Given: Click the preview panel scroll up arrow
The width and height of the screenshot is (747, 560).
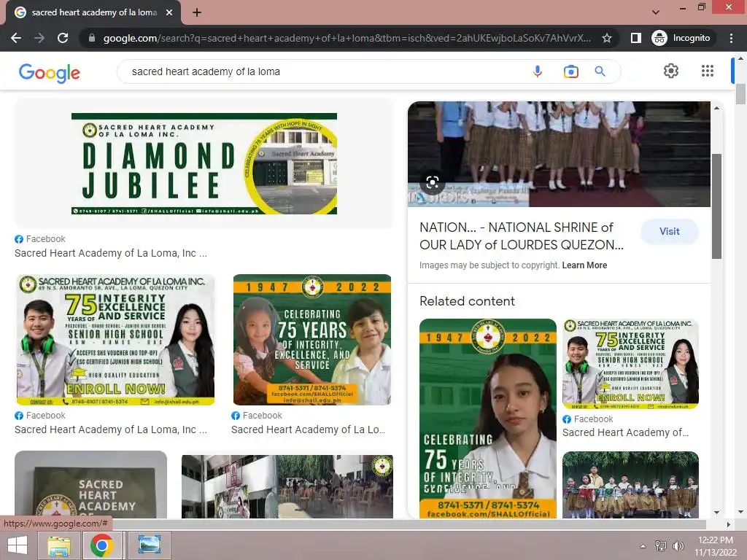Looking at the screenshot, I should pos(716,108).
